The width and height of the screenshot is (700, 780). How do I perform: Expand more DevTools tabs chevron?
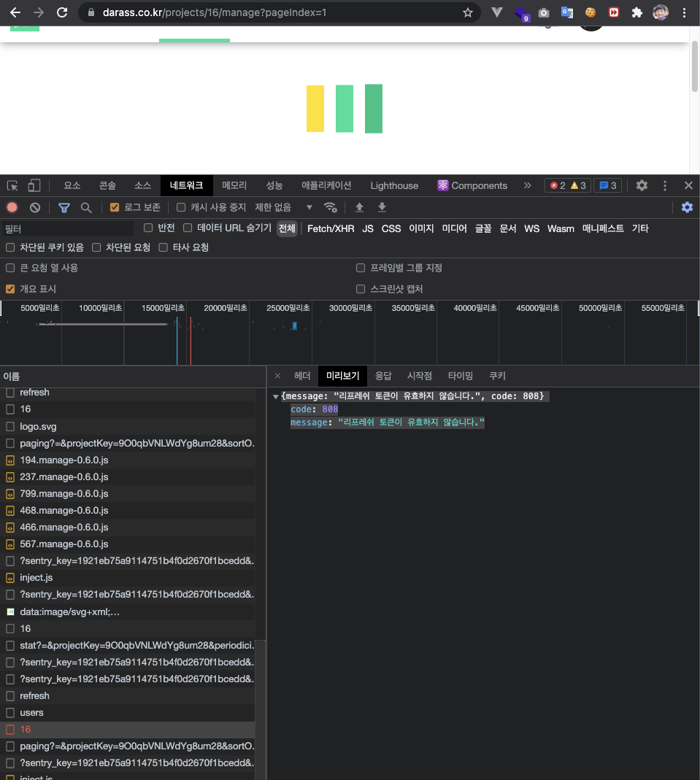coord(527,185)
